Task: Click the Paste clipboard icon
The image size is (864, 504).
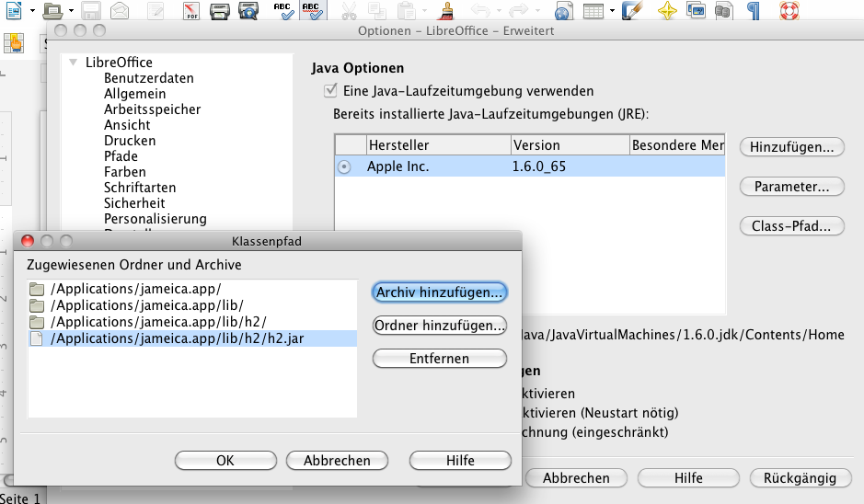Action: [x=407, y=10]
